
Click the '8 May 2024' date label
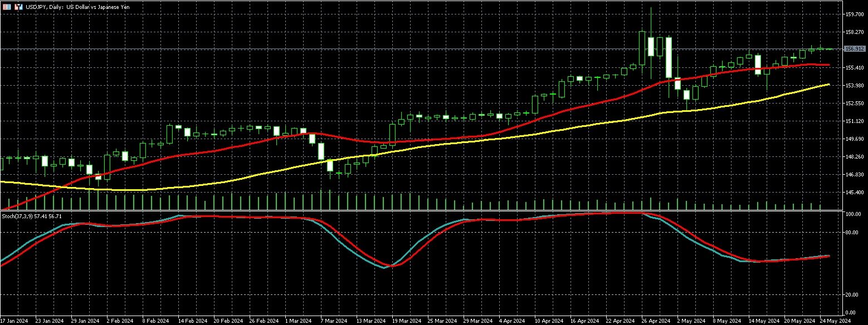click(x=728, y=321)
